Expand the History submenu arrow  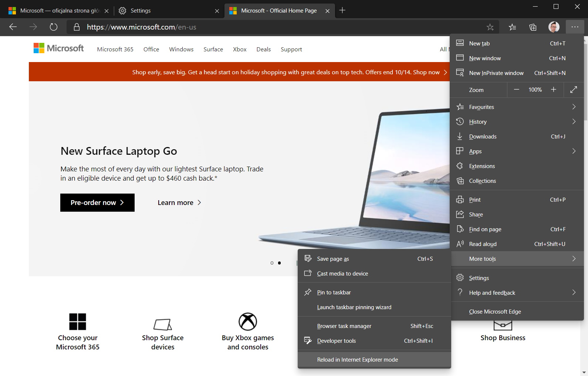574,122
